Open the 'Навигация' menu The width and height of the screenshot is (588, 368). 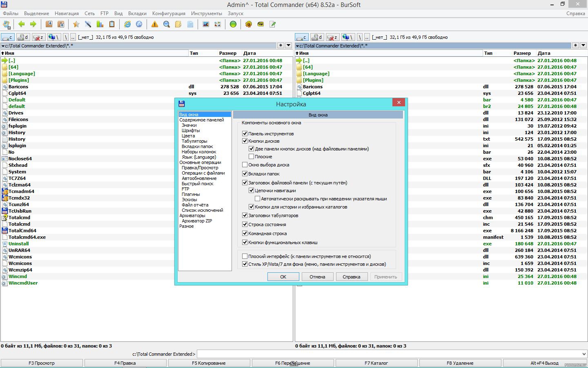(x=67, y=13)
